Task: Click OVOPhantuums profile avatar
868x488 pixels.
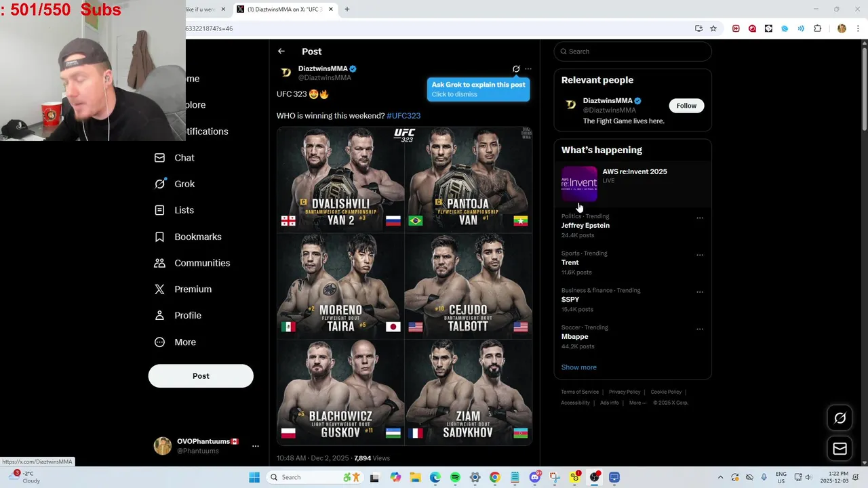Action: click(x=162, y=446)
